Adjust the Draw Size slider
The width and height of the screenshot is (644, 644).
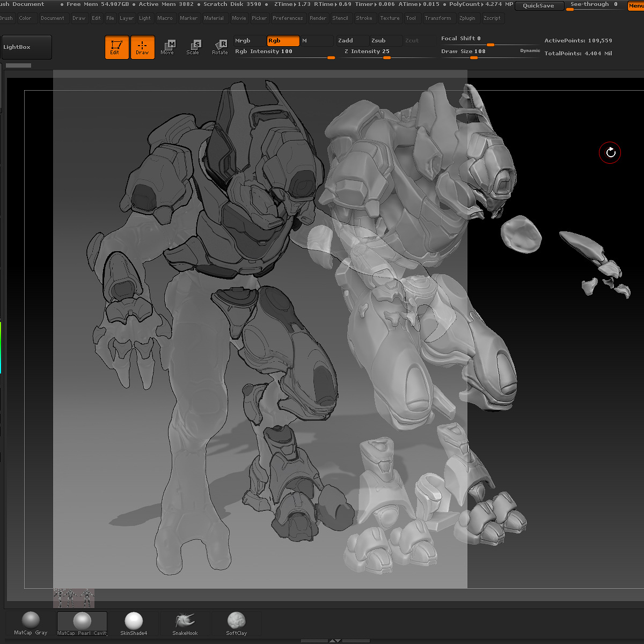coord(490,53)
